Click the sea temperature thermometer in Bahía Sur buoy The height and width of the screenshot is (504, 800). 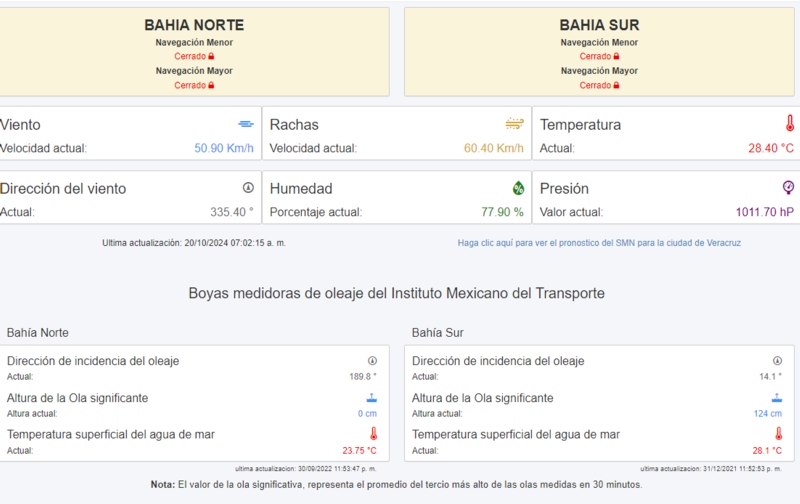[779, 434]
